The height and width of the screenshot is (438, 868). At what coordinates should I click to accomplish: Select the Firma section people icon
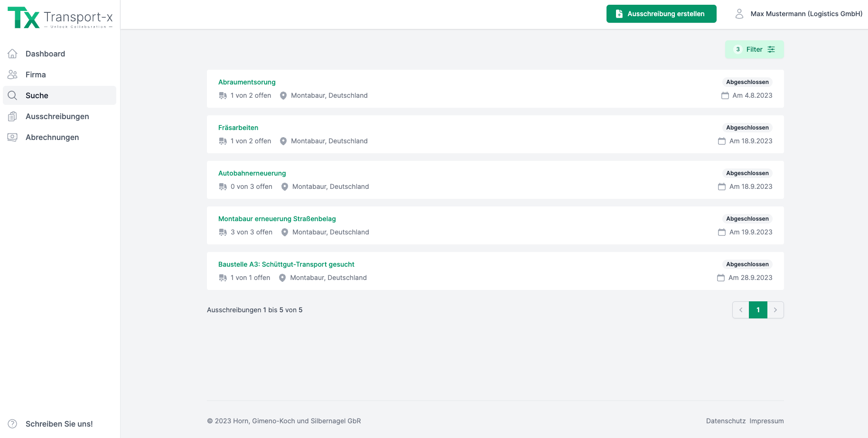(12, 75)
